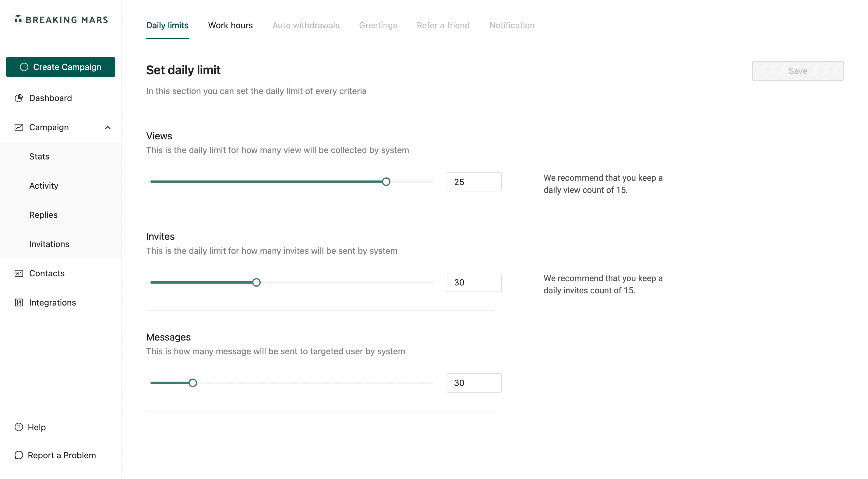
Task: Click the plus icon in Create Campaign
Action: (x=24, y=67)
